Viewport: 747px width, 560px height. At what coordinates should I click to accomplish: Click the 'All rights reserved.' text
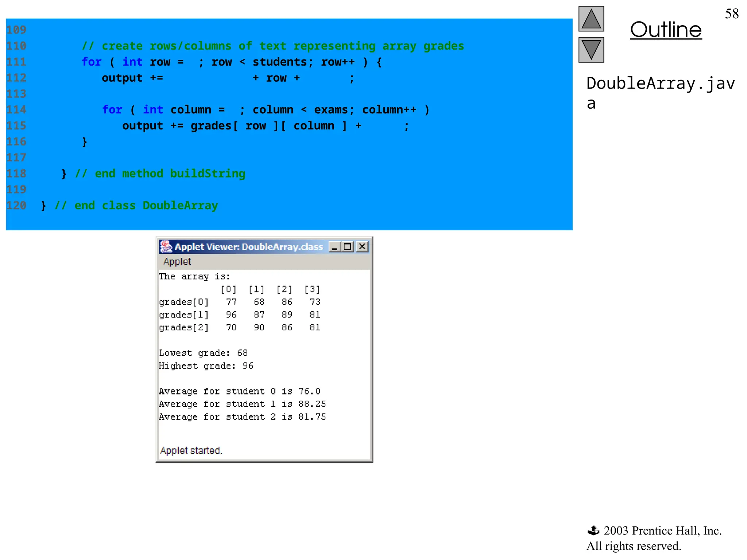pos(634,546)
